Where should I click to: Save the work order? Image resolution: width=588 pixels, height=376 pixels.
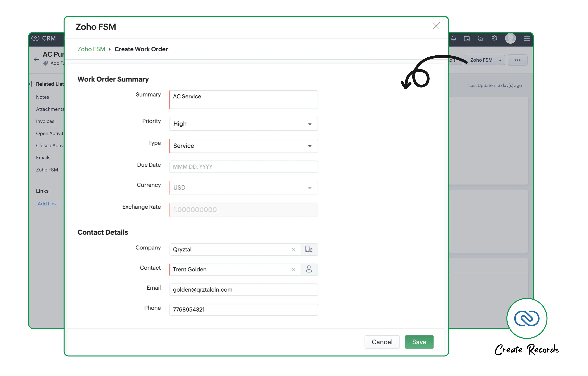pos(419,342)
